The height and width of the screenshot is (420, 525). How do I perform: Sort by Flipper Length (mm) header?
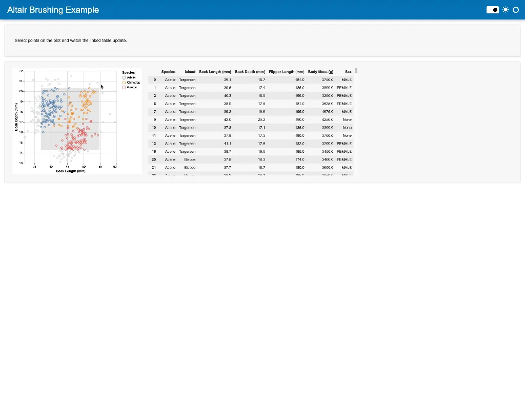pyautogui.click(x=286, y=72)
